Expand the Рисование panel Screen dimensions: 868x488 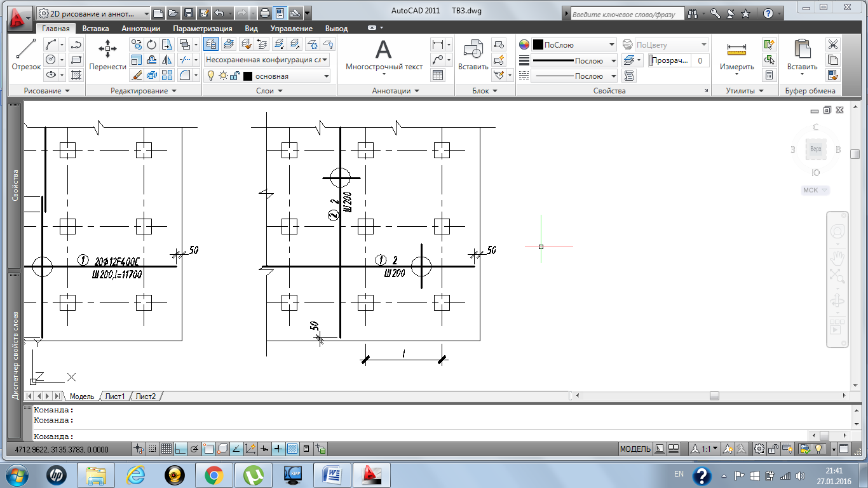tap(46, 91)
